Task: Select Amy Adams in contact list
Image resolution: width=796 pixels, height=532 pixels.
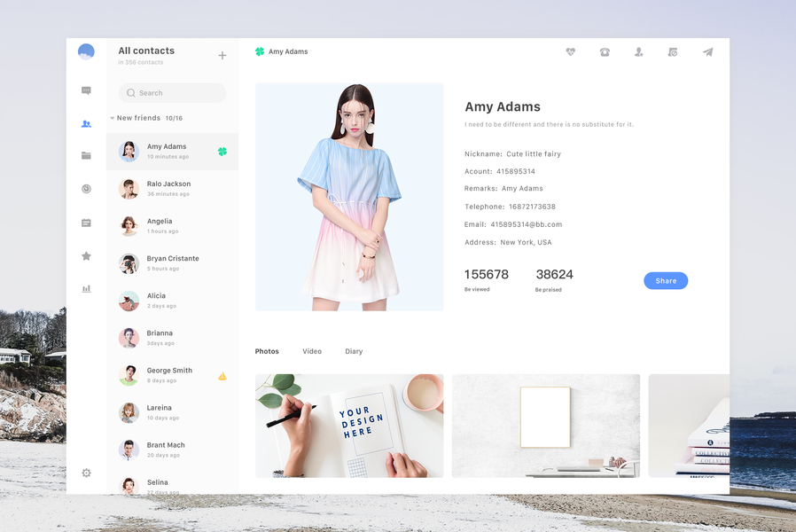Action: point(172,152)
